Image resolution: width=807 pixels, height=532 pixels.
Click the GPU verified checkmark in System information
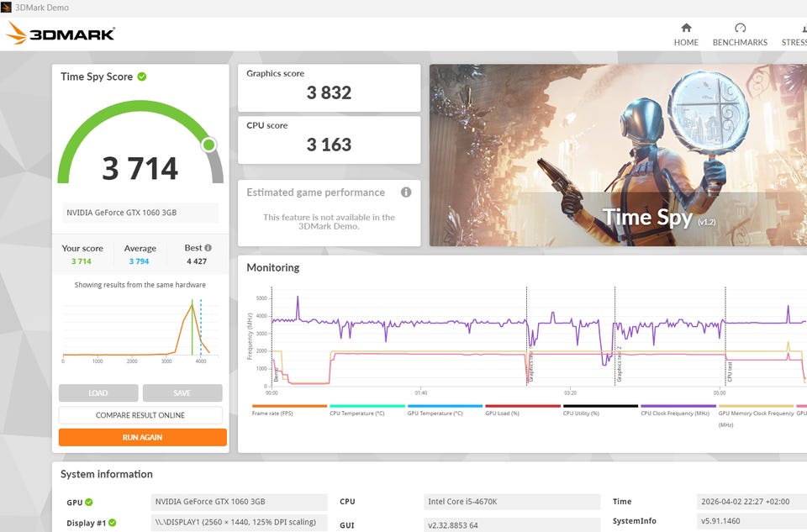89,502
